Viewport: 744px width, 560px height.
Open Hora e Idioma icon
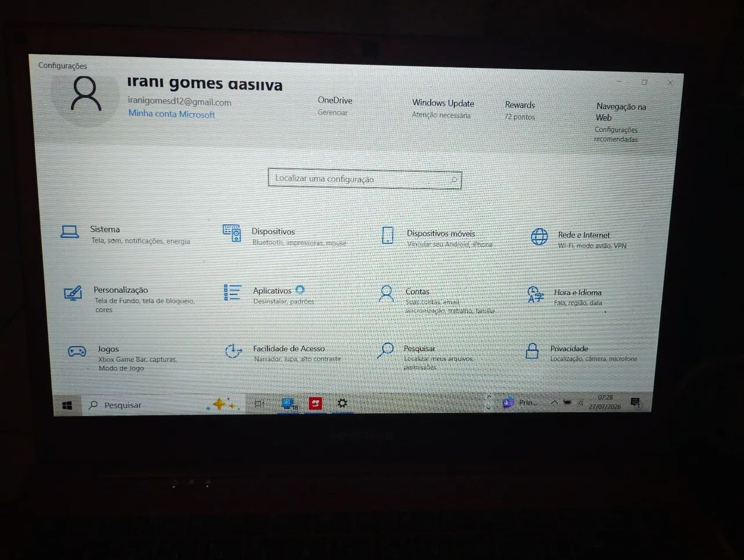(x=535, y=295)
